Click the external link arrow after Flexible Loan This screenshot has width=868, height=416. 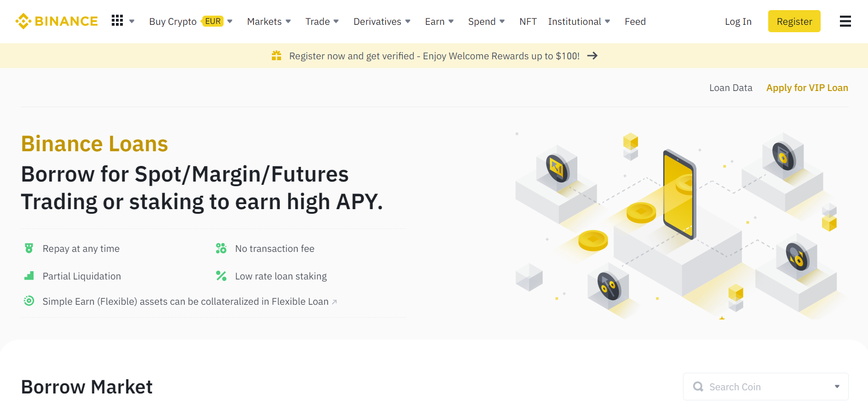tap(334, 302)
